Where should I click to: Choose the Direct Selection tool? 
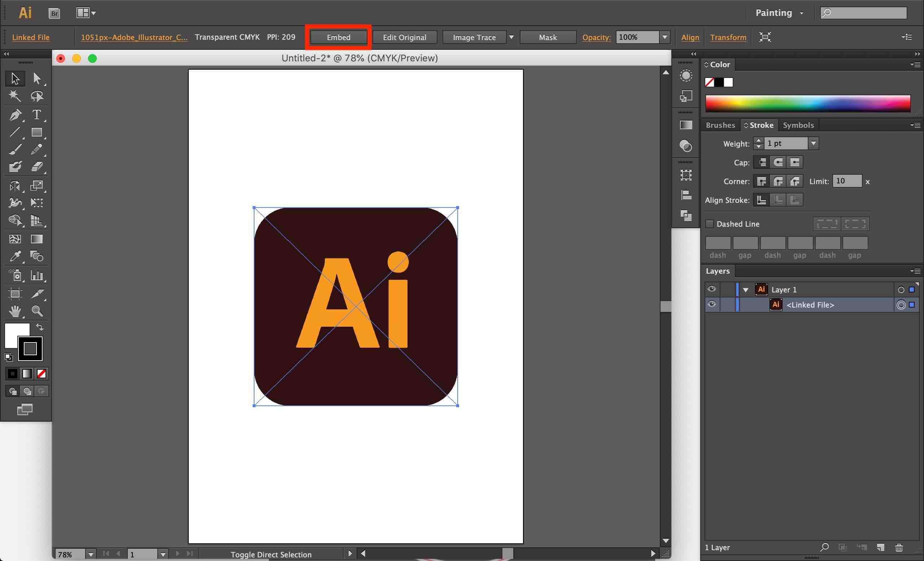point(36,78)
